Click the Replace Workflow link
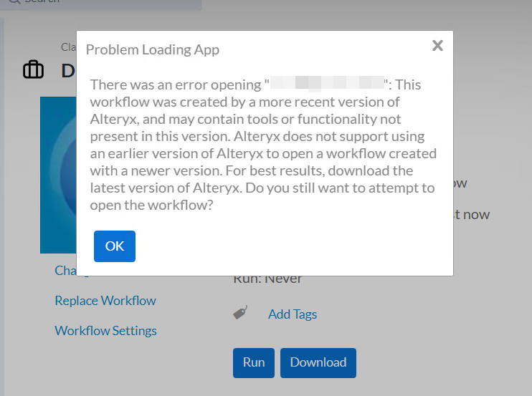This screenshot has height=396, width=532. pyautogui.click(x=105, y=301)
